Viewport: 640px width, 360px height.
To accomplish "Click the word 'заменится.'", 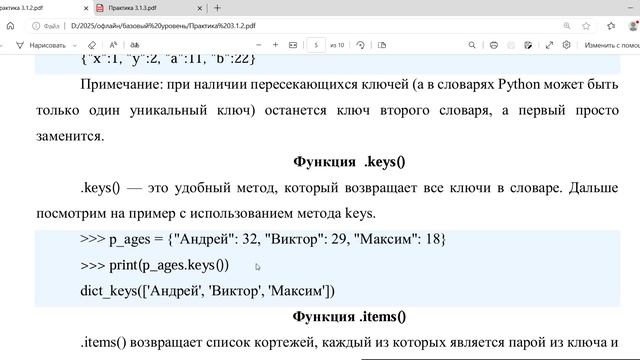I will point(70,136).
